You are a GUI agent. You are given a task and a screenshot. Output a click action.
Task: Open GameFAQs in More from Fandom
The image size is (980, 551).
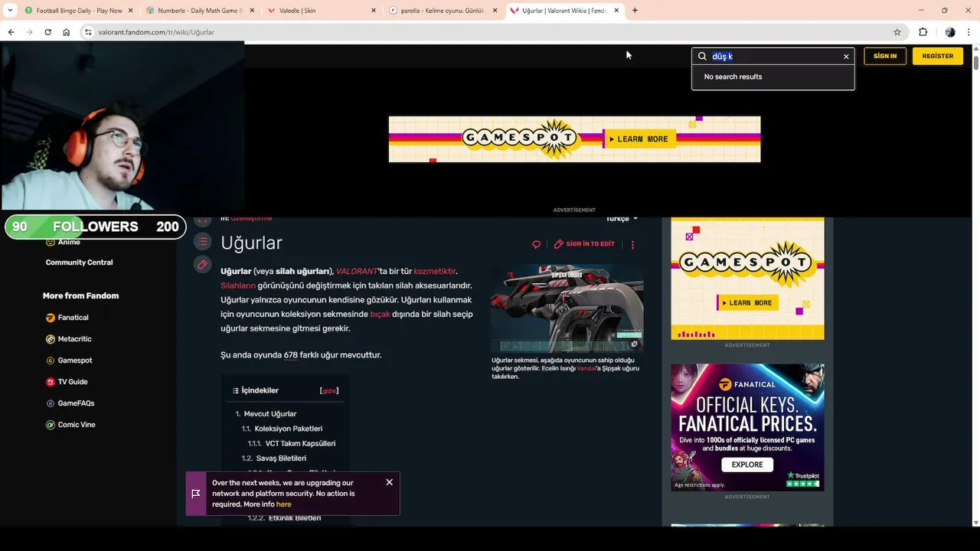pyautogui.click(x=76, y=403)
